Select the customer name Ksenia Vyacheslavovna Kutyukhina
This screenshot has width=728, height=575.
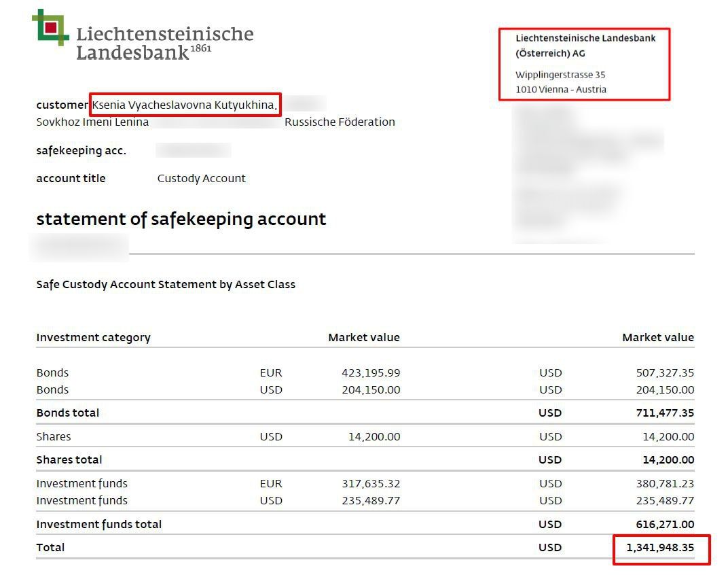pyautogui.click(x=185, y=105)
